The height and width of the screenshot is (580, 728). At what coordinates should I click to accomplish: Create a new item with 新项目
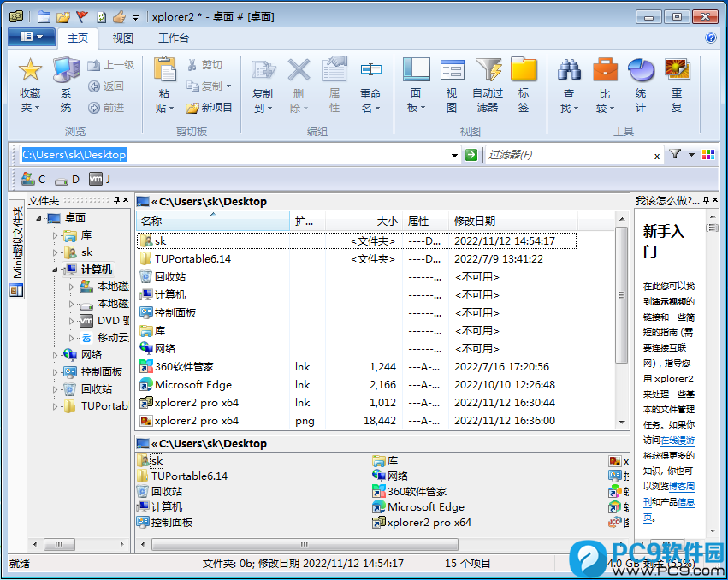(209, 108)
